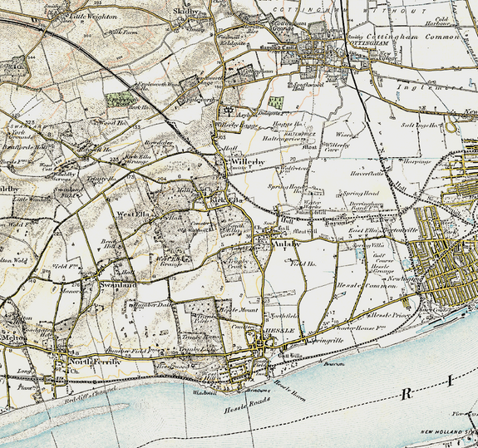The image size is (478, 448).
Task: Click the Little Weighton label
Action: (x=93, y=17)
